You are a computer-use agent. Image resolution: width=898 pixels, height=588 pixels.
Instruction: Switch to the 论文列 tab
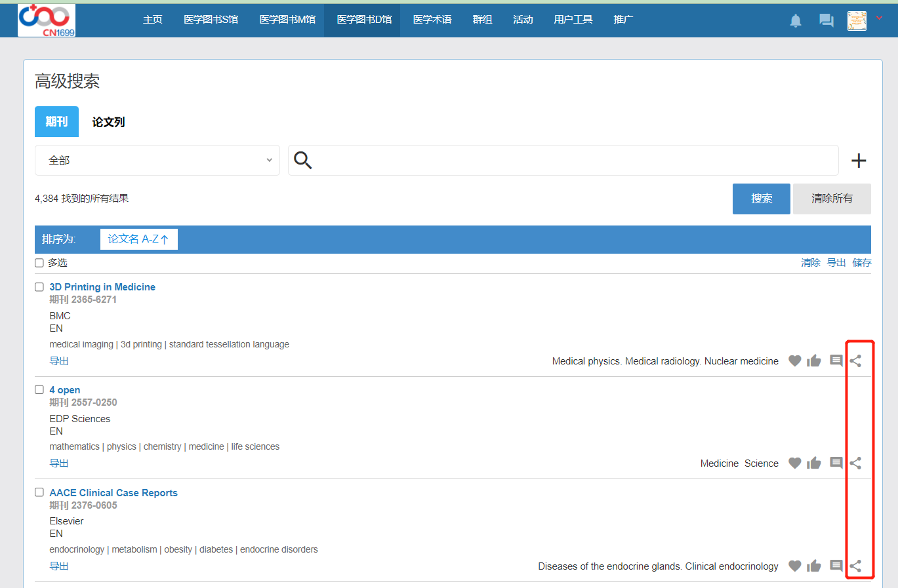(108, 122)
